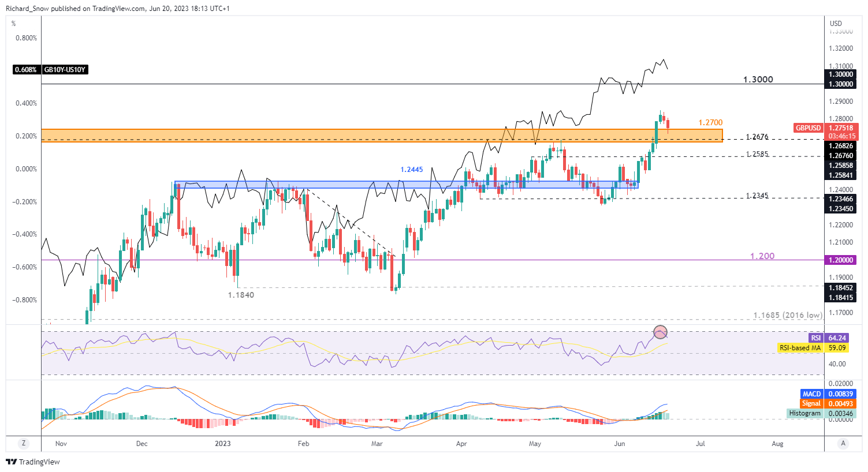Click the 0.608% spread value tag
Viewport: 868px width, 472px height.
pyautogui.click(x=26, y=70)
